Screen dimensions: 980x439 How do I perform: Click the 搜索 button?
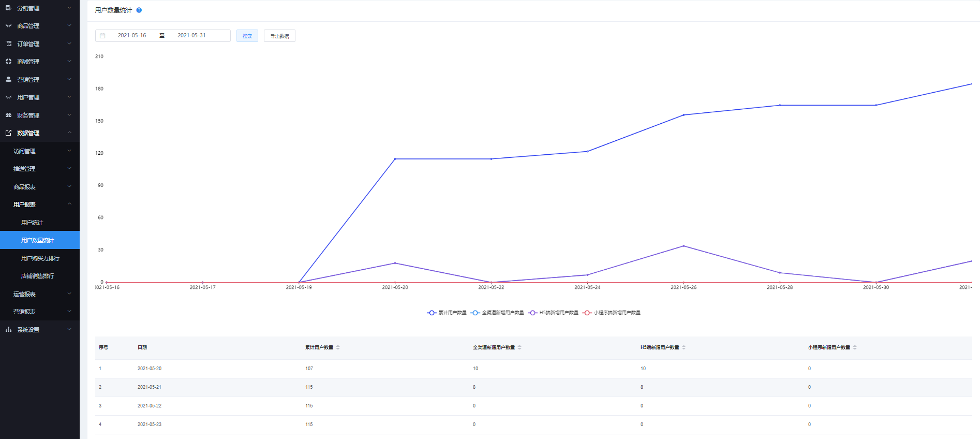point(247,36)
